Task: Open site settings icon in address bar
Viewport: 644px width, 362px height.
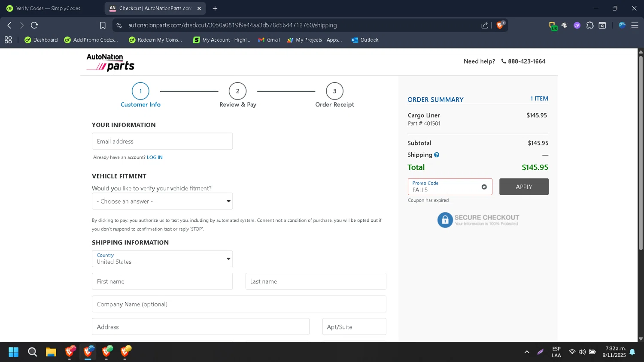Action: tap(119, 25)
